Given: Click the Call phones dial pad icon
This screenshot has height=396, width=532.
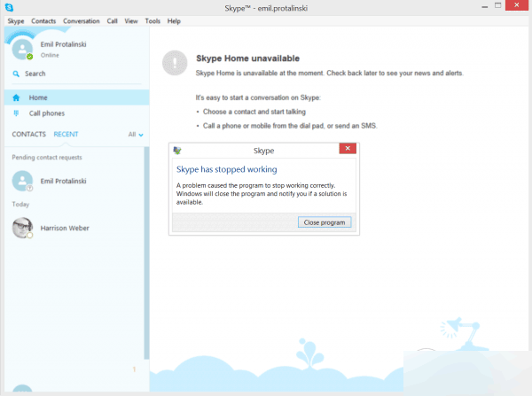Looking at the screenshot, I should 16,113.
